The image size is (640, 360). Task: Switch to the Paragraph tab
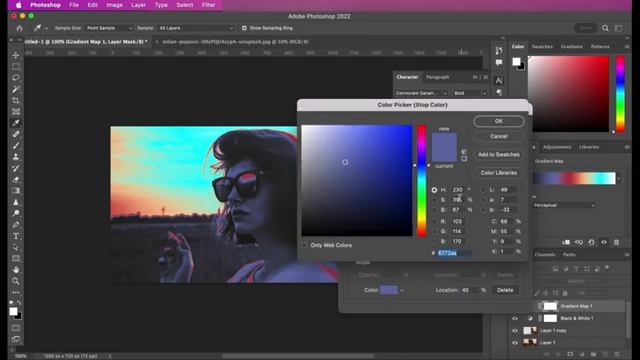[437, 77]
